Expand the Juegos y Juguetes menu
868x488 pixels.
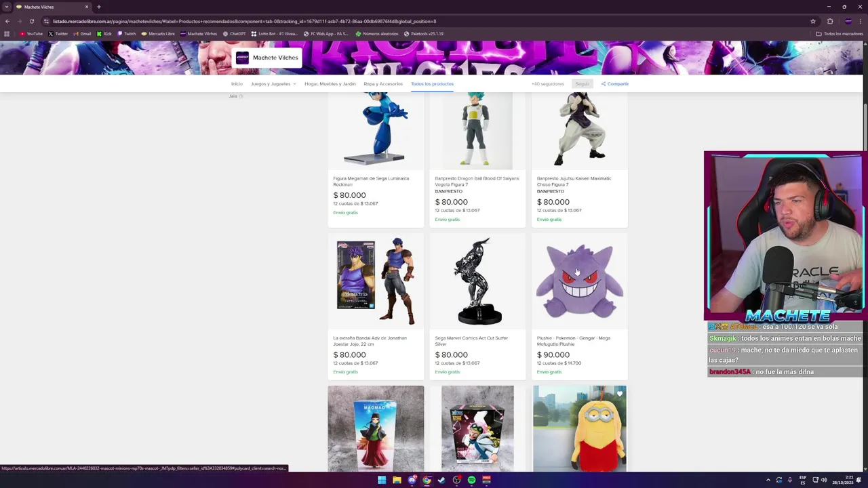click(x=273, y=84)
